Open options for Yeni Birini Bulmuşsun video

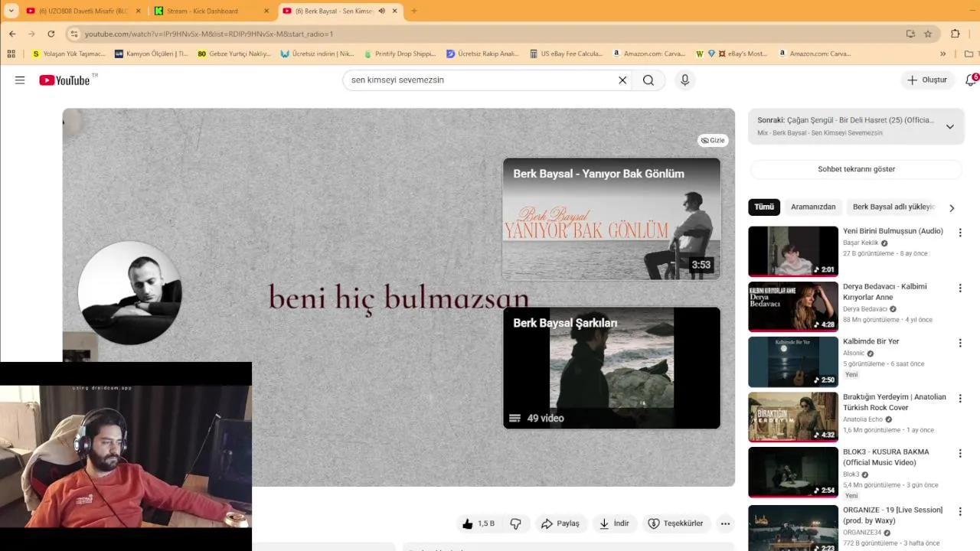point(960,232)
